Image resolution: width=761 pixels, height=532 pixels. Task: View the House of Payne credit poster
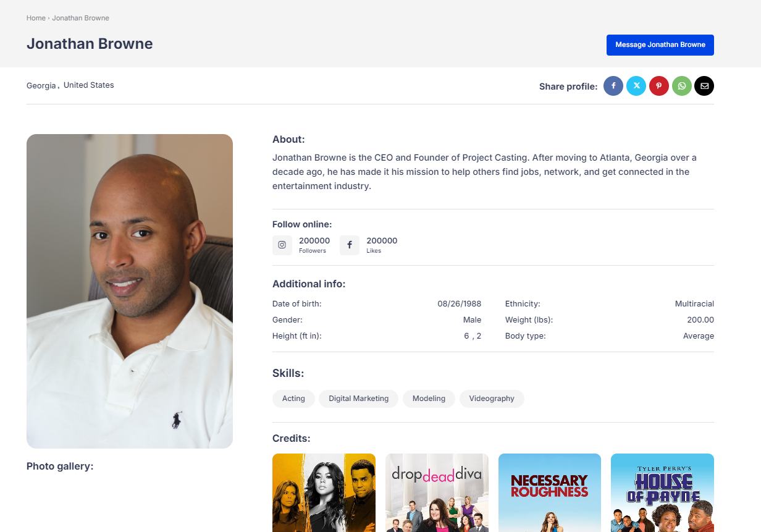tap(662, 492)
